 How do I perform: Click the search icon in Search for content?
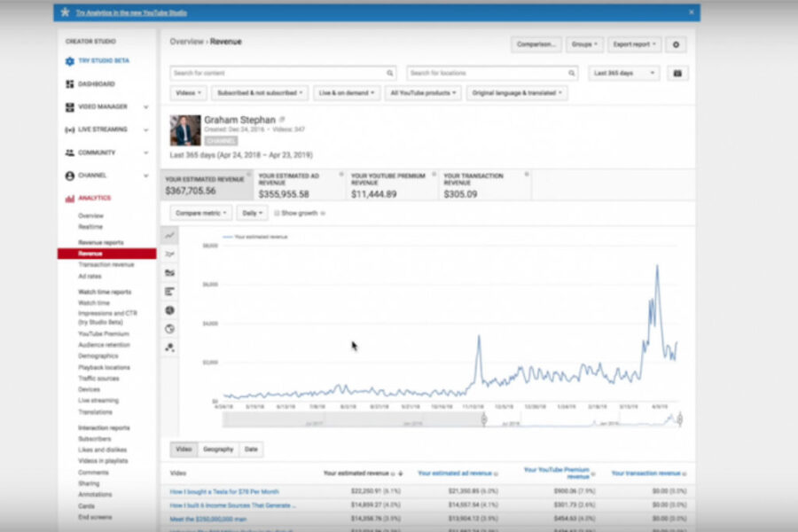coord(390,74)
